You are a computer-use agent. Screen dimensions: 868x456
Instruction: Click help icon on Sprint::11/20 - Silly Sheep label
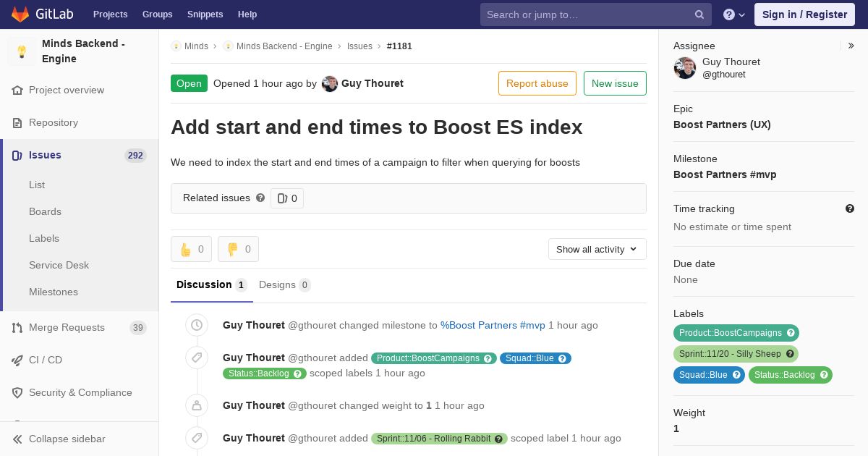(x=790, y=354)
